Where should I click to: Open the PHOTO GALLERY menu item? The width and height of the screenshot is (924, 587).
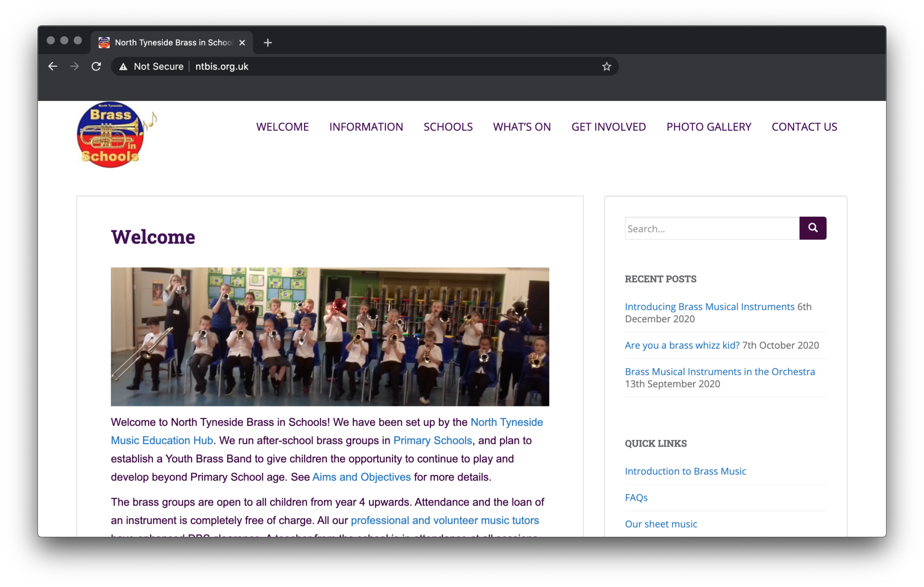coord(709,127)
